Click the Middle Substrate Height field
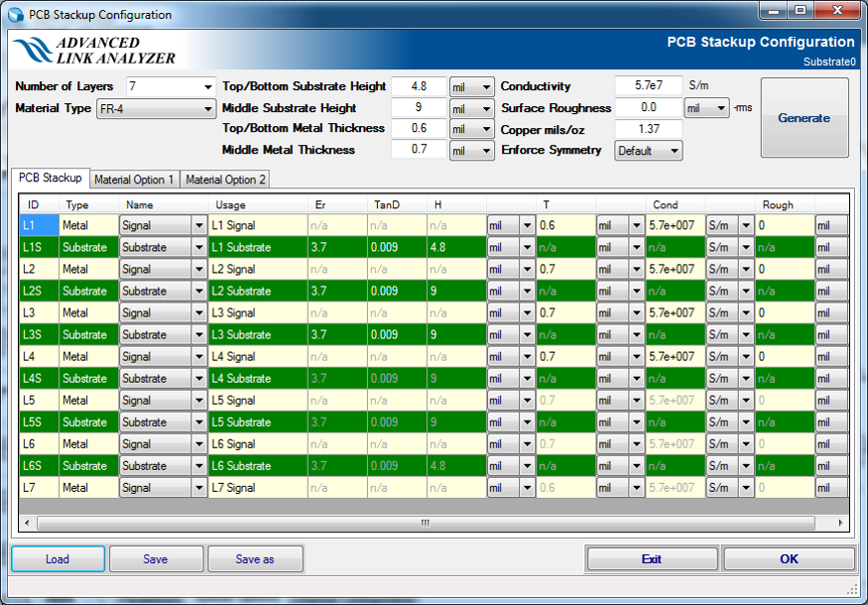This screenshot has height=605, width=868. coord(419,107)
